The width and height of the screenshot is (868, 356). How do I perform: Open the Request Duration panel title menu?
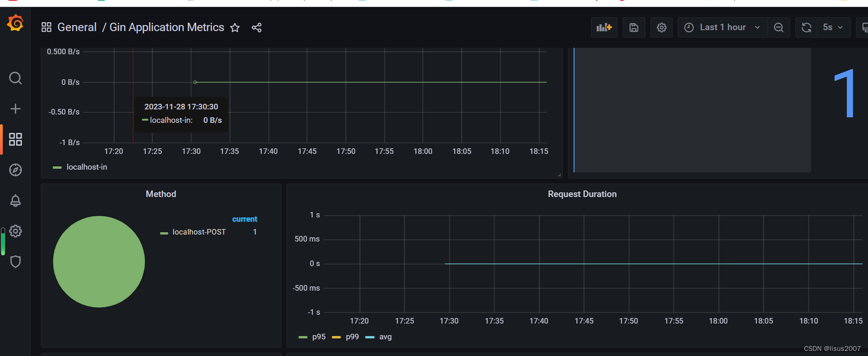tap(582, 194)
